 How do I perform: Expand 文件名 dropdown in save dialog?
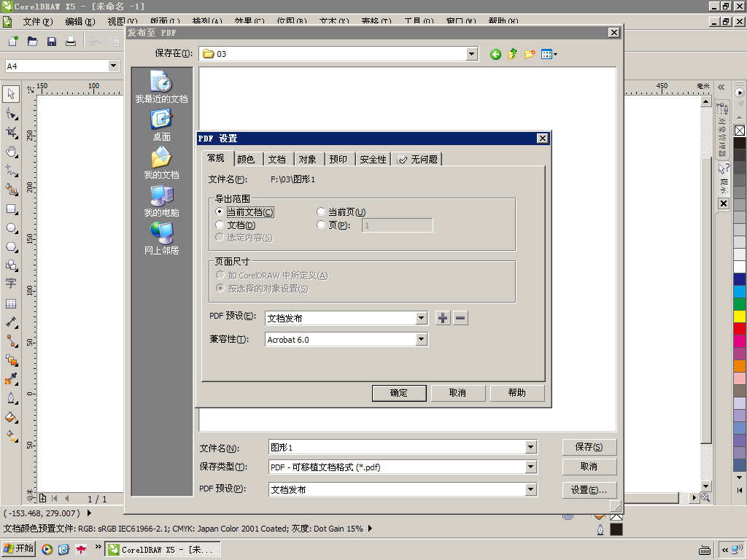tap(531, 447)
